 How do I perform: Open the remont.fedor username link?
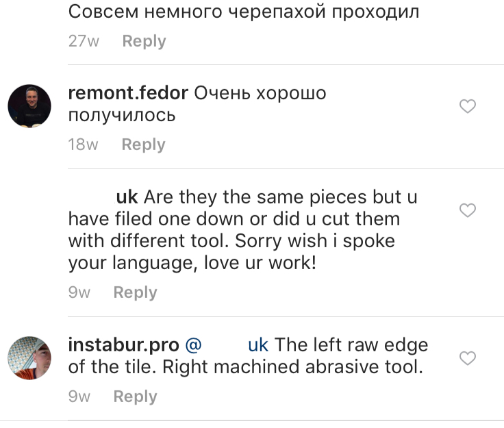pyautogui.click(x=128, y=93)
